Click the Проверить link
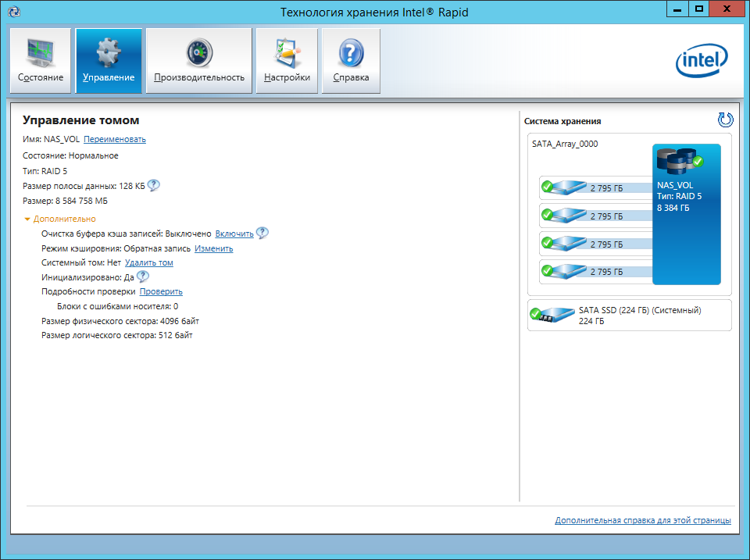The width and height of the screenshot is (750, 560). coord(161,292)
